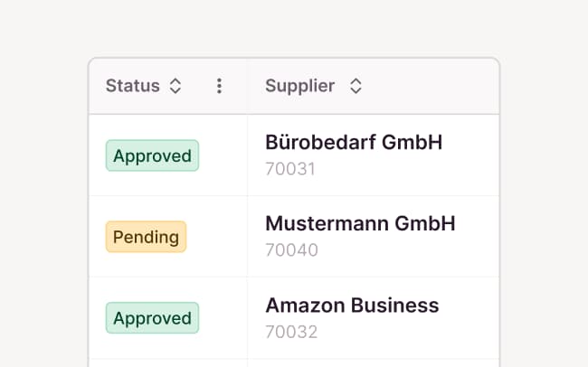588x367 pixels.
Task: Click the Status column sort icon
Action: [175, 86]
